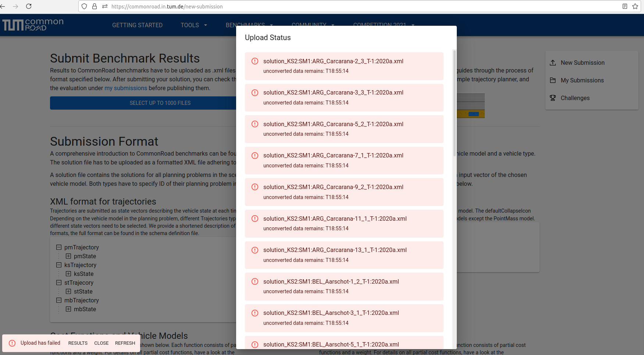Click the browser reload page icon
Screen dimensions: 644x355
pos(29,6)
